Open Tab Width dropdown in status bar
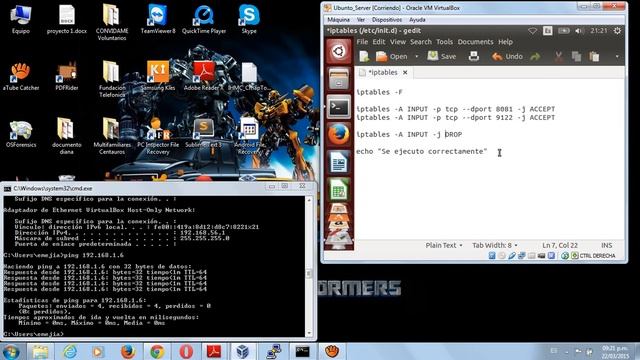The height and width of the screenshot is (360, 640). coord(495,245)
